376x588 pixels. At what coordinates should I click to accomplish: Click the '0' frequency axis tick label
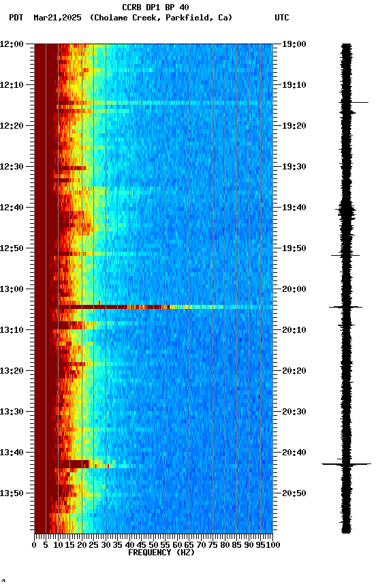click(x=34, y=546)
